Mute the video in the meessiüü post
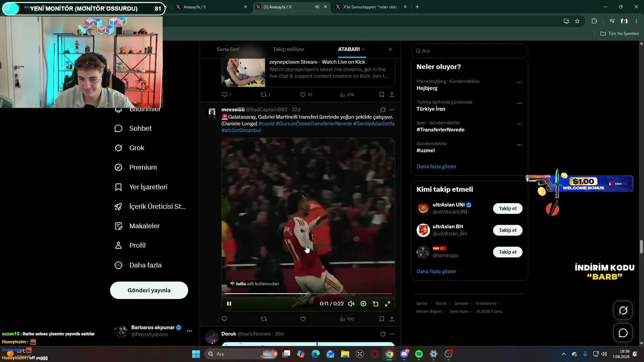644x362 pixels. [351, 304]
